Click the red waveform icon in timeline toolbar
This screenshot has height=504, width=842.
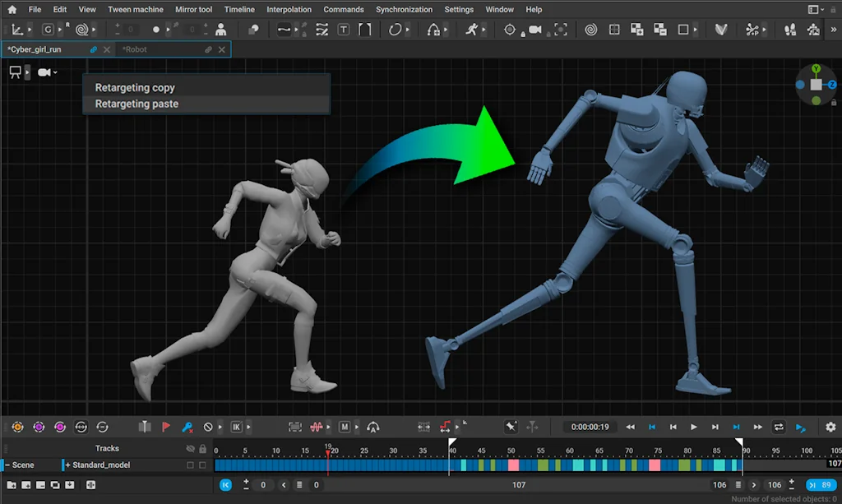pyautogui.click(x=317, y=427)
